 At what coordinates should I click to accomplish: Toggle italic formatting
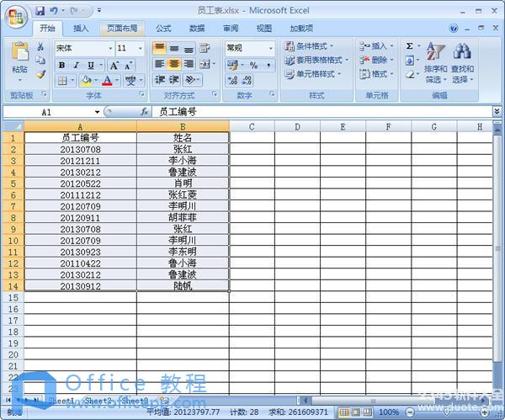pos(76,65)
